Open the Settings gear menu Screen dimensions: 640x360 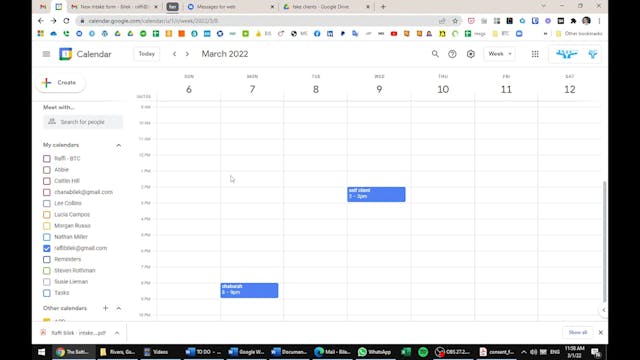click(471, 54)
